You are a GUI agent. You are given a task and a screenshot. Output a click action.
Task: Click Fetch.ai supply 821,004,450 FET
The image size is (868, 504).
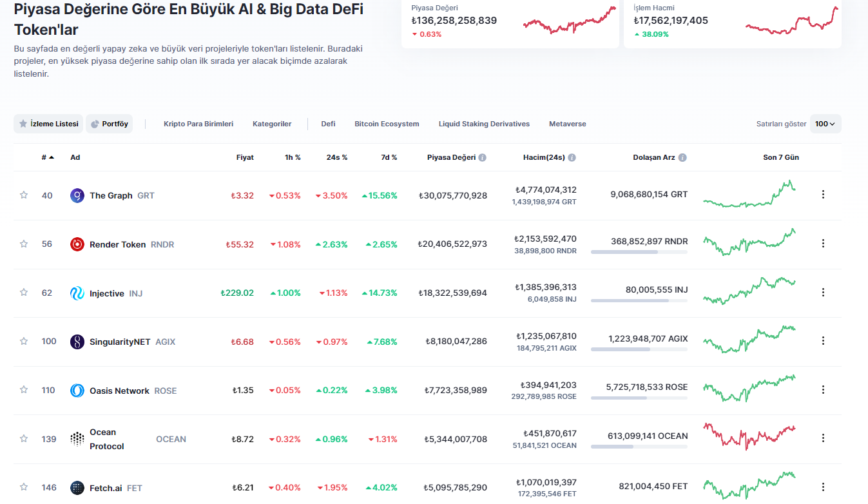[653, 487]
